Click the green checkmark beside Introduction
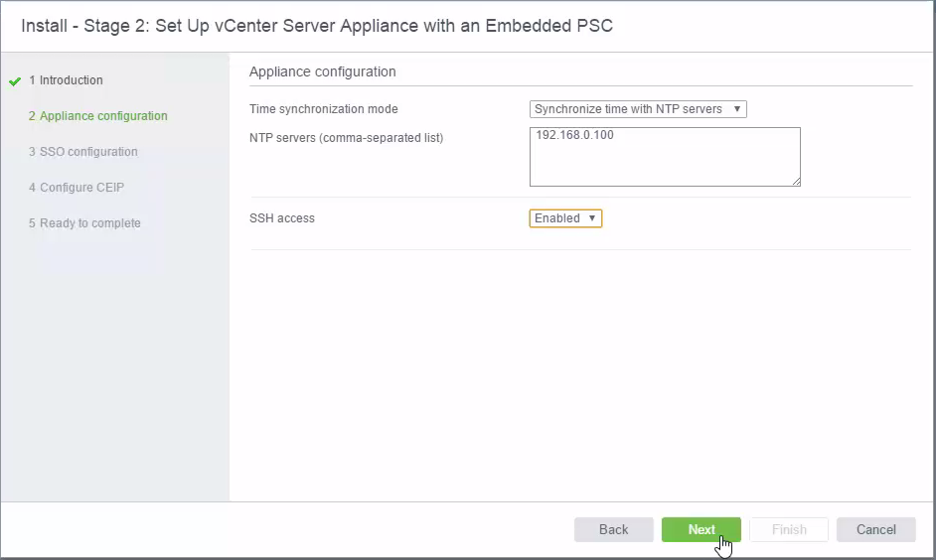 pyautogui.click(x=15, y=81)
